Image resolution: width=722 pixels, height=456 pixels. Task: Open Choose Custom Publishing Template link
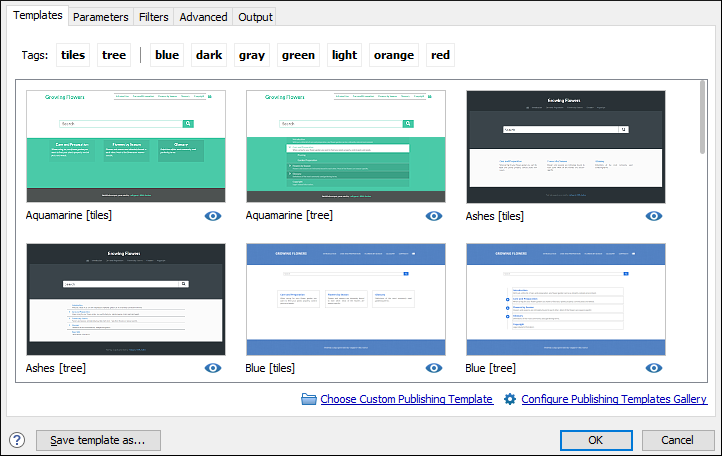pyautogui.click(x=406, y=399)
